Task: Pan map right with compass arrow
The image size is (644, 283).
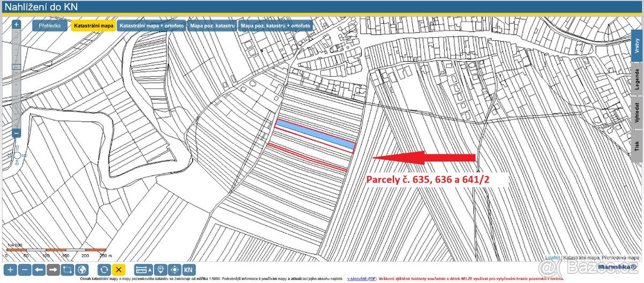Action: coord(25,155)
